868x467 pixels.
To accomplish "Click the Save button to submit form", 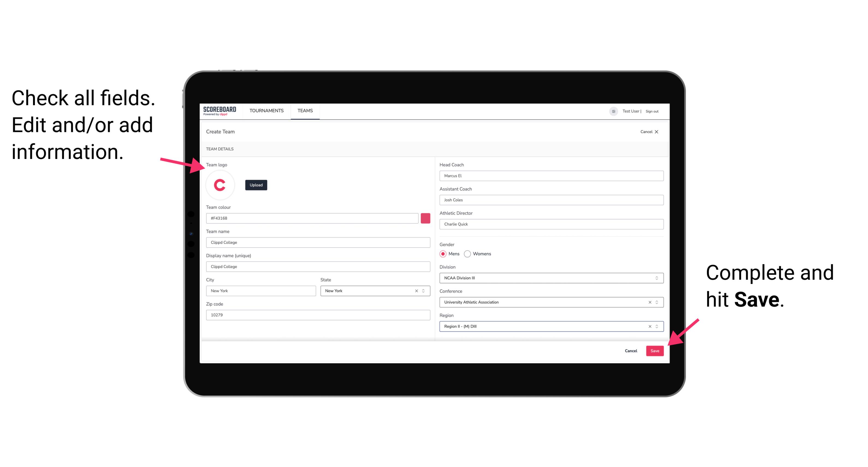I will (x=655, y=350).
